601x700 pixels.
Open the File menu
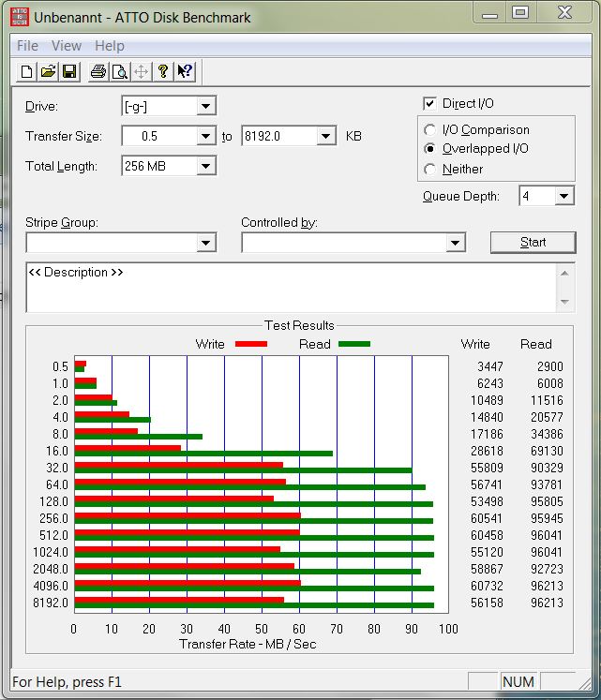[x=27, y=46]
